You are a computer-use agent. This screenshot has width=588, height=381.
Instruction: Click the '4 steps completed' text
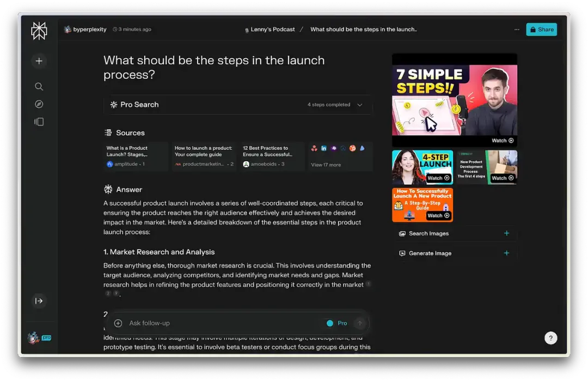tap(328, 105)
